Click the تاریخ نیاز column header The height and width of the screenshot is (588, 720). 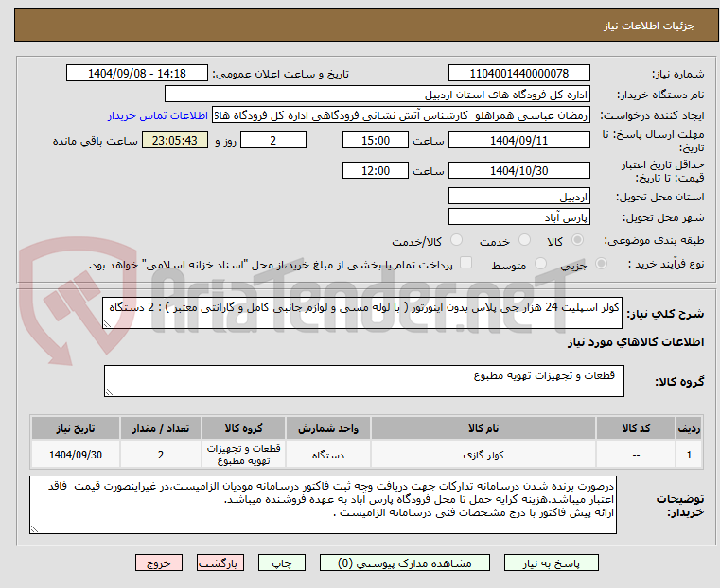pos(76,428)
